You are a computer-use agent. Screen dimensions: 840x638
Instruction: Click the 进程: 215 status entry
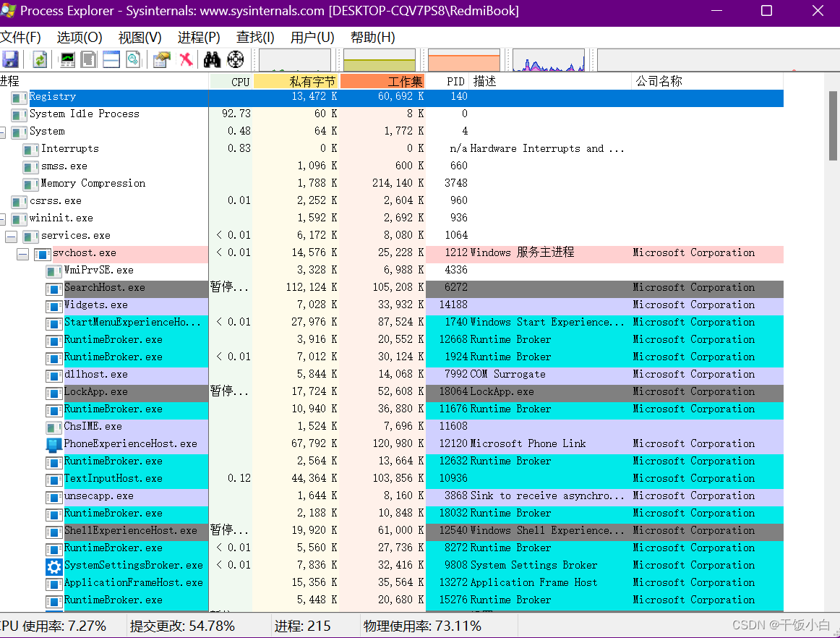tap(303, 626)
